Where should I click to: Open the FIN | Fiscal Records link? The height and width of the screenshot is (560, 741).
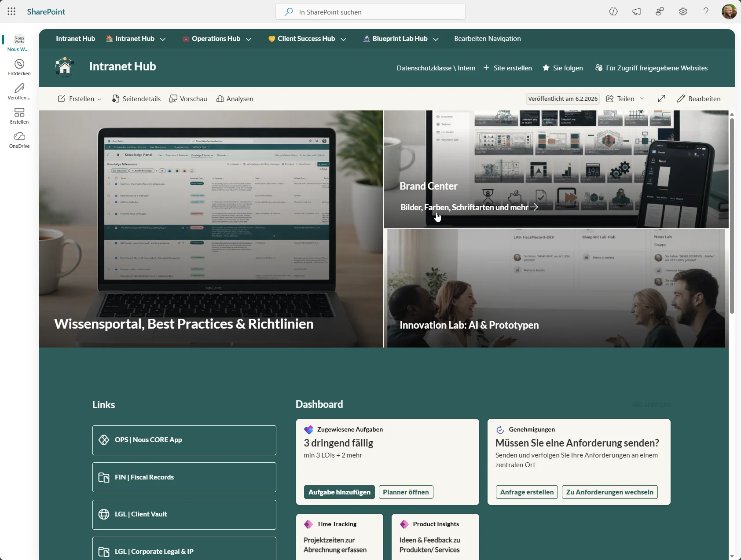[184, 477]
